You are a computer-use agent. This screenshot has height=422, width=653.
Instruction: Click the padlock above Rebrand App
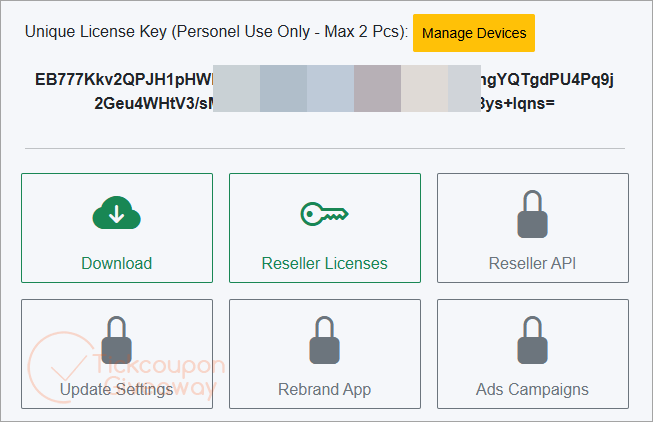pyautogui.click(x=324, y=340)
